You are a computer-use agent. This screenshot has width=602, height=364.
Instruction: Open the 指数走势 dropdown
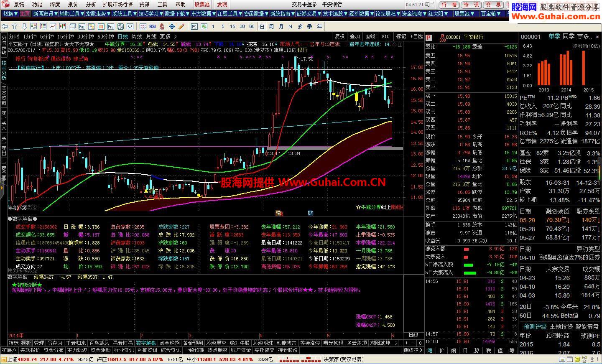pyautogui.click(x=98, y=14)
